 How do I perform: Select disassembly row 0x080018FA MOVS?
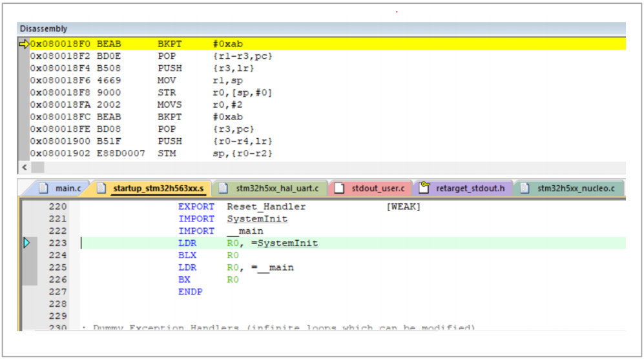click(x=327, y=105)
